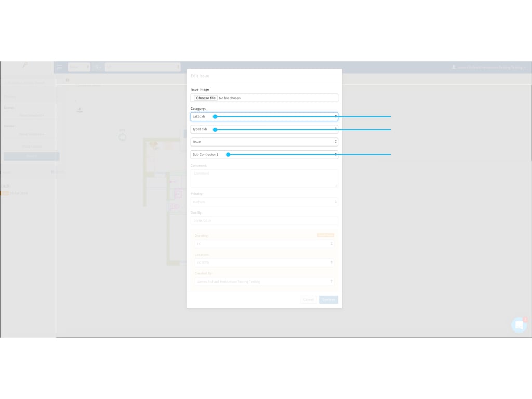Click the Choose file button
Screen dimensions: 532x399
tap(205, 98)
